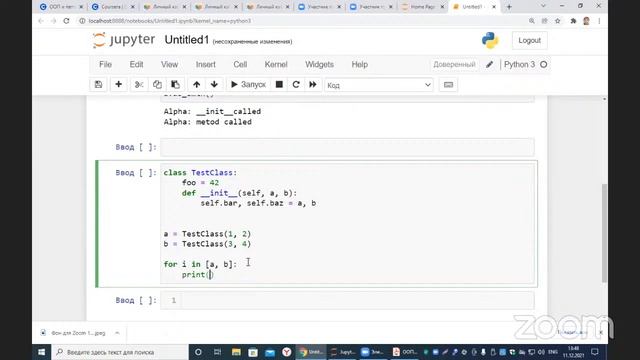
Task: Open the browser profile avatar
Action: [587, 21]
